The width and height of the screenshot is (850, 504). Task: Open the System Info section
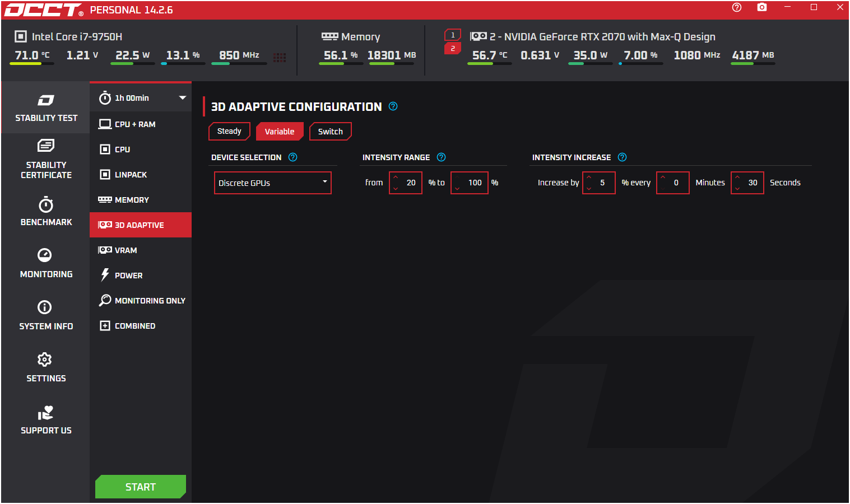pos(46,315)
